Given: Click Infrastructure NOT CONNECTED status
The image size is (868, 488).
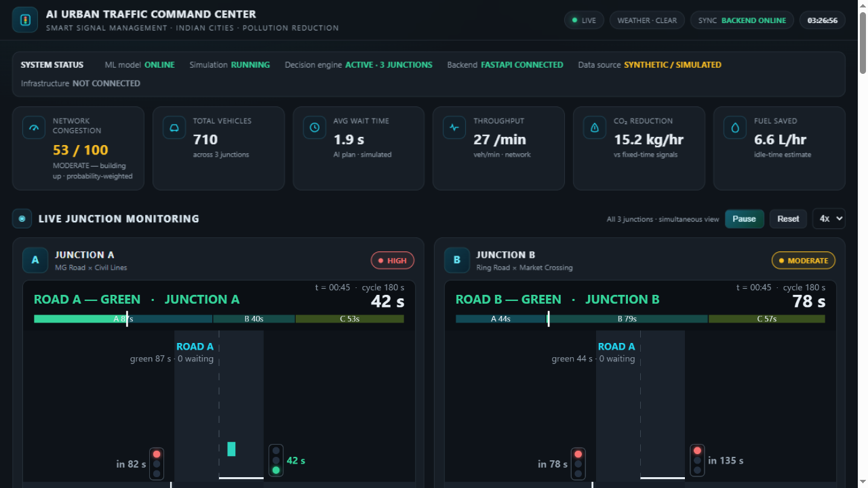Looking at the screenshot, I should [81, 83].
